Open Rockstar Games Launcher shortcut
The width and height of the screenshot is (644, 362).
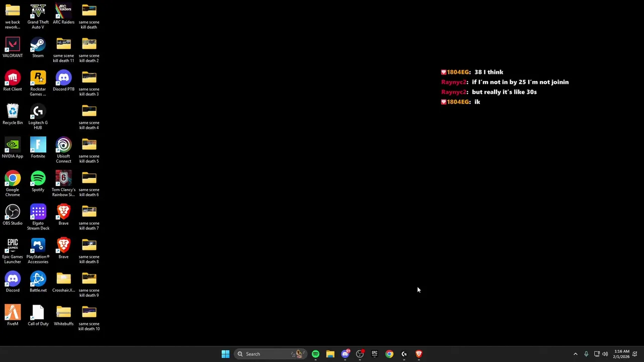[x=38, y=83]
